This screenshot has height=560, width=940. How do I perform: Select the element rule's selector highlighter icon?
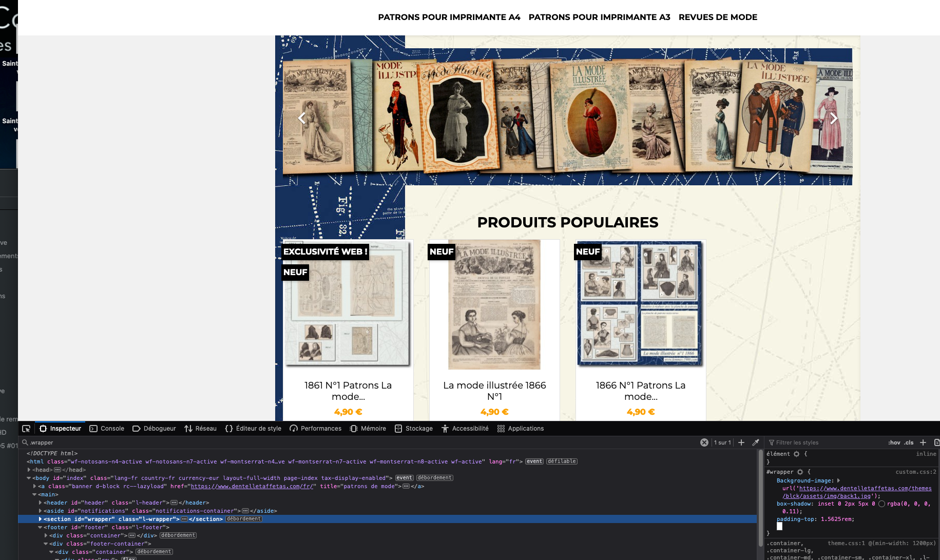797,454
